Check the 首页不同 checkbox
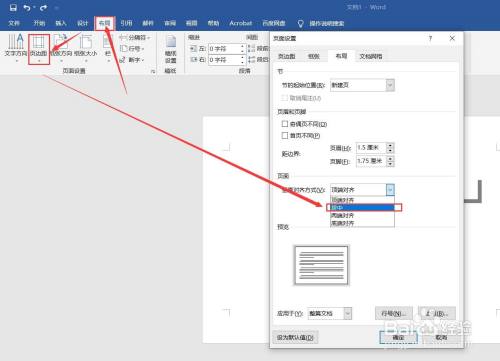The image size is (500, 361). pyautogui.click(x=285, y=135)
